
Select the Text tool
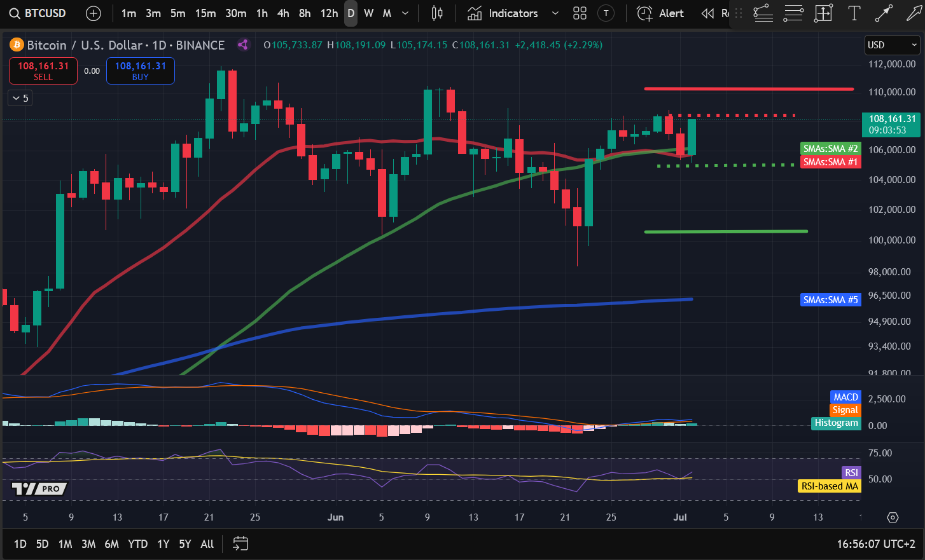click(x=854, y=13)
